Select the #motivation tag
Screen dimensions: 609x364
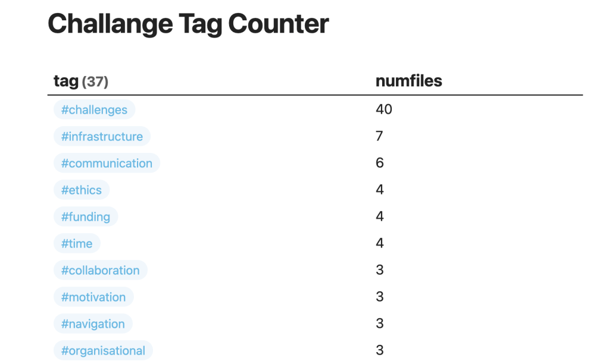(x=93, y=297)
